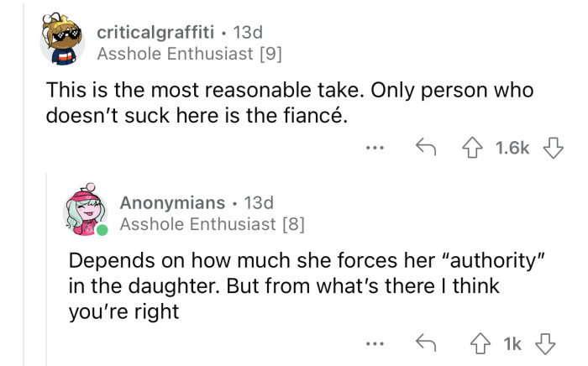Image resolution: width=588 pixels, height=366 pixels.
Task: Click the 13d timestamp on criticalgraffiti's comment
Action: 249,32
